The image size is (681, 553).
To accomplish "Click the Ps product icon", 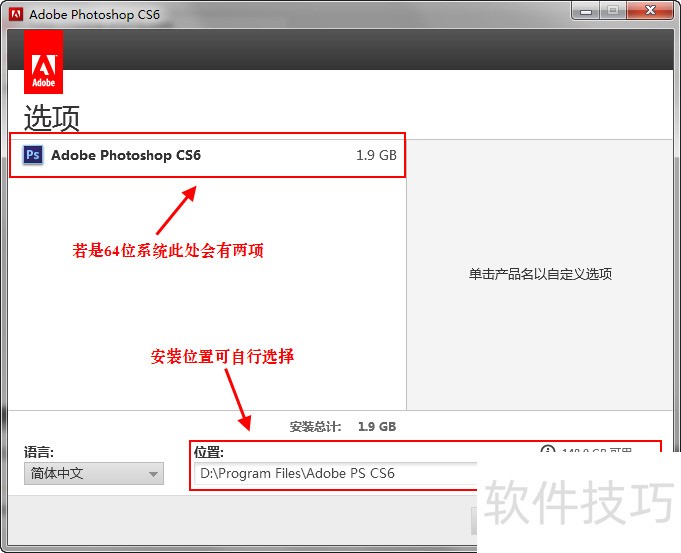I will [x=33, y=155].
